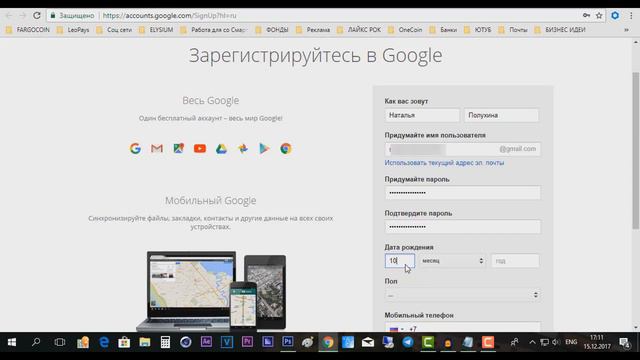Open the saved-password key icon in address bar

point(586,16)
